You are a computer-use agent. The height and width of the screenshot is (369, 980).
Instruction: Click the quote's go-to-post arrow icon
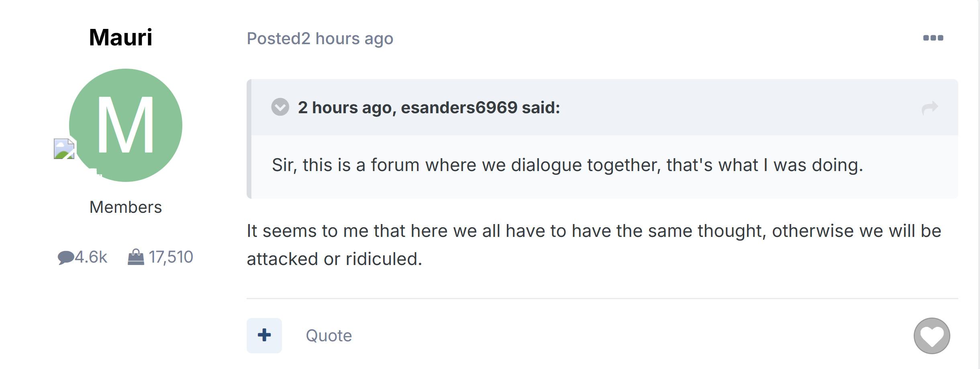pos(929,108)
